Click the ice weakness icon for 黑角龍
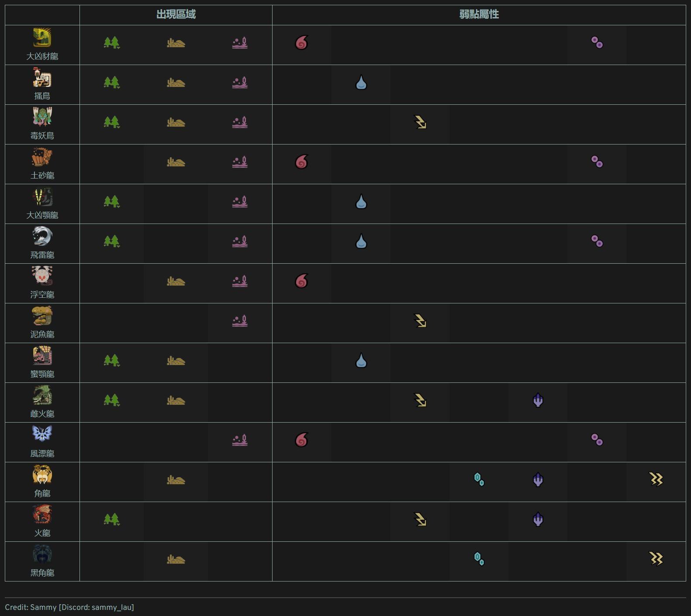 479,559
